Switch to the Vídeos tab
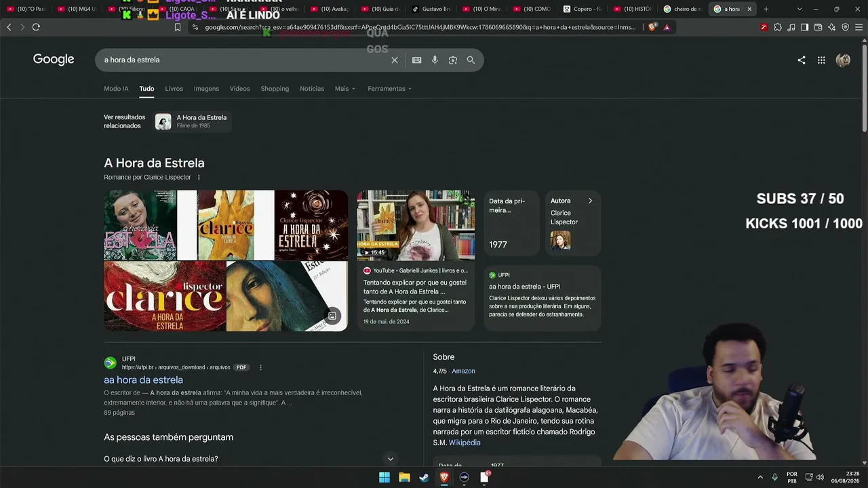The image size is (868, 488). coord(239,89)
